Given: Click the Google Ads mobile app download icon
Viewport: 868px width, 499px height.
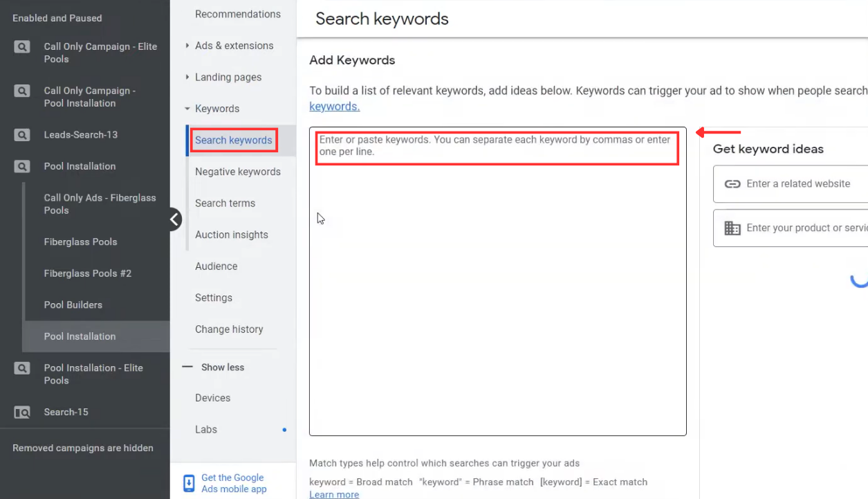Looking at the screenshot, I should coord(187,482).
